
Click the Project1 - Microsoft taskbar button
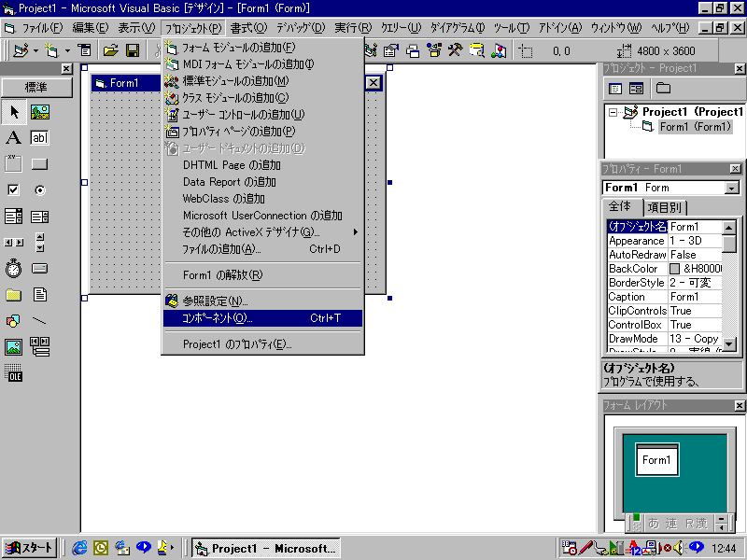point(266,548)
